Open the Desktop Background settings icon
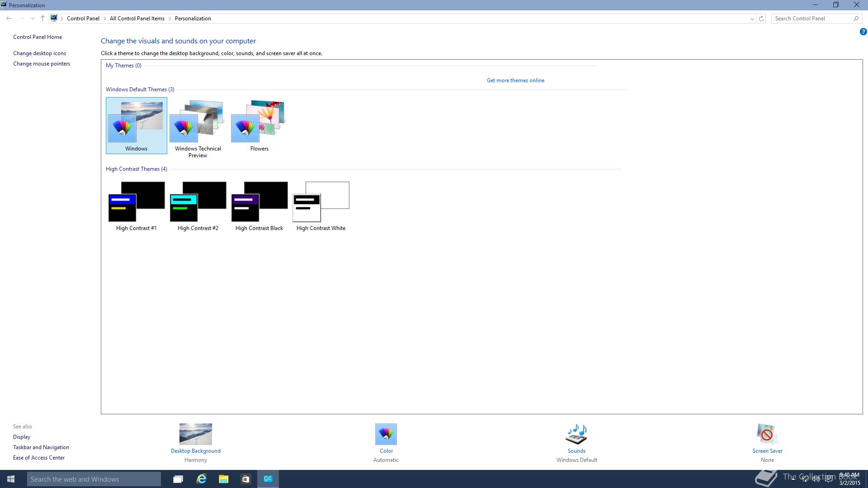 tap(195, 434)
